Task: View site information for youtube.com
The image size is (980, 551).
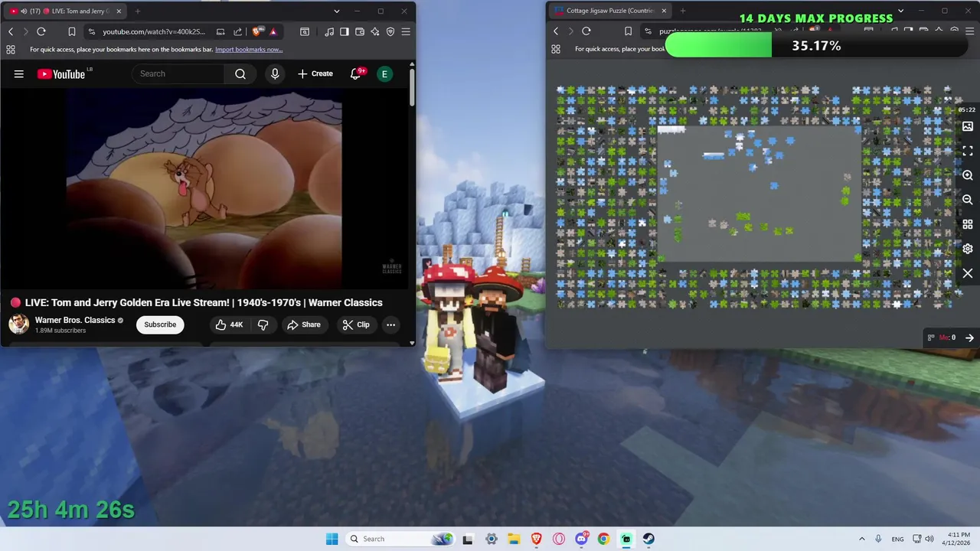Action: point(92,31)
